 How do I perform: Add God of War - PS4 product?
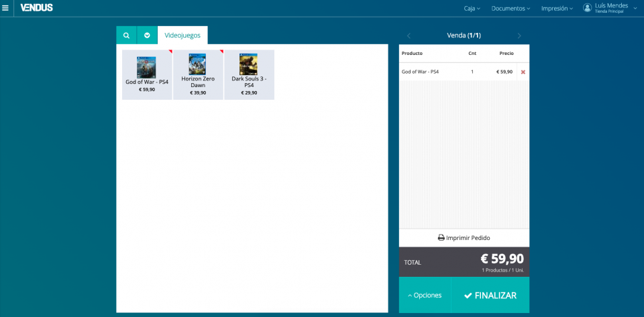point(147,74)
